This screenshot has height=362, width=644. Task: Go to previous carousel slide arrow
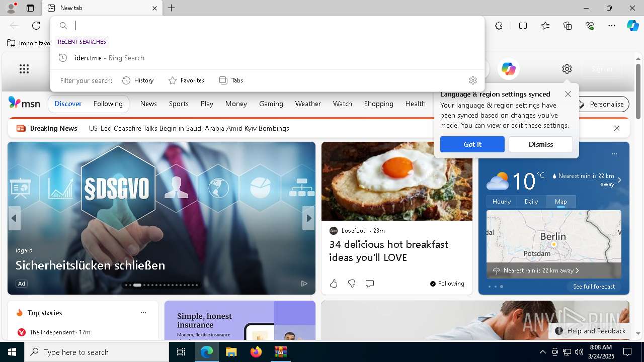click(x=14, y=218)
